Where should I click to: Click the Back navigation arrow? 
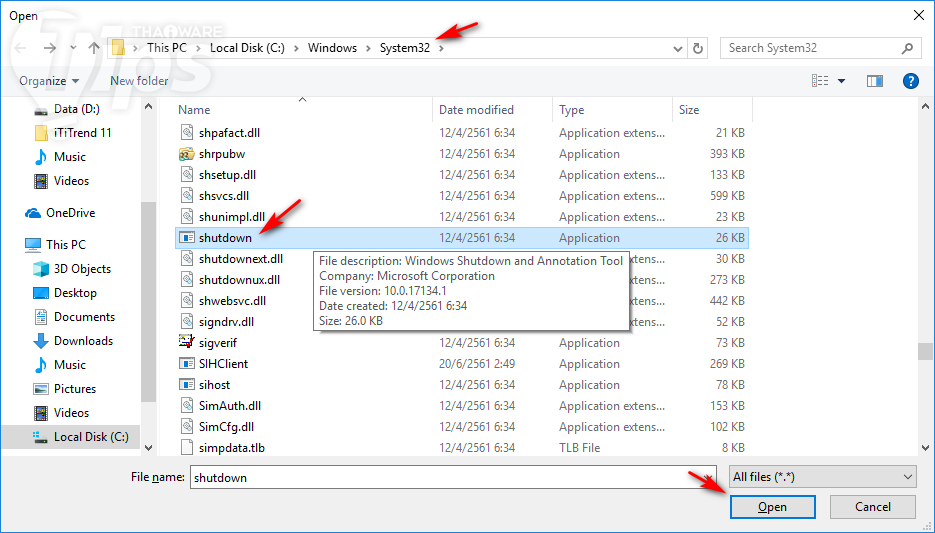(x=21, y=48)
